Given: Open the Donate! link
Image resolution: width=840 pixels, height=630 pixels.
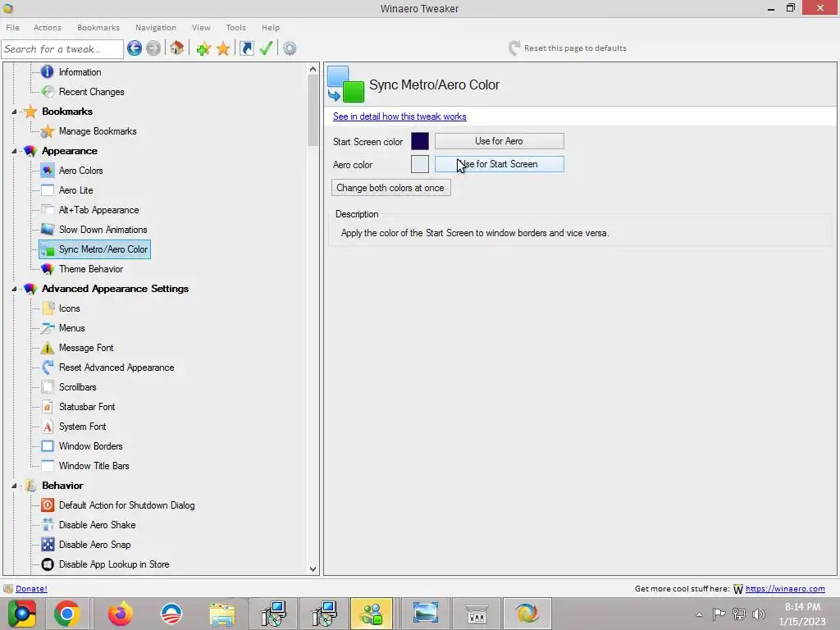Looking at the screenshot, I should click(x=31, y=589).
